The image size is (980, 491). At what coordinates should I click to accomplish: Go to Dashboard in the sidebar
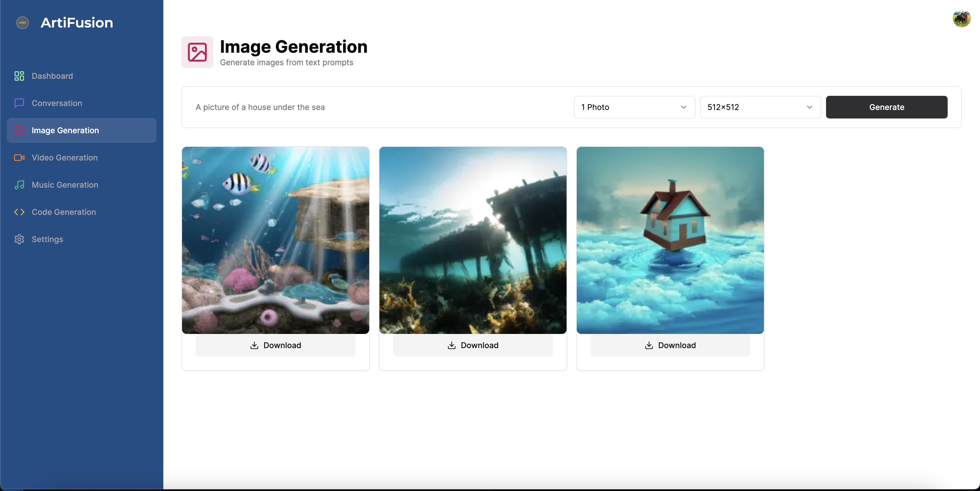tap(52, 76)
